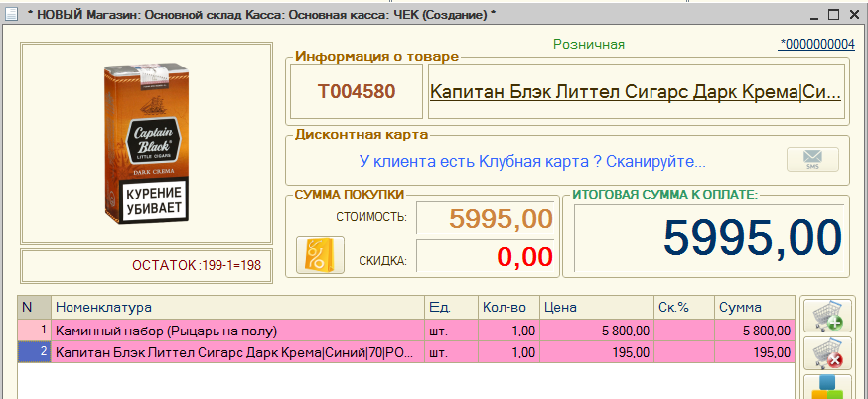Screen dimensions: 868x399
Task: Click the Номенклатура column header
Action: click(x=238, y=308)
